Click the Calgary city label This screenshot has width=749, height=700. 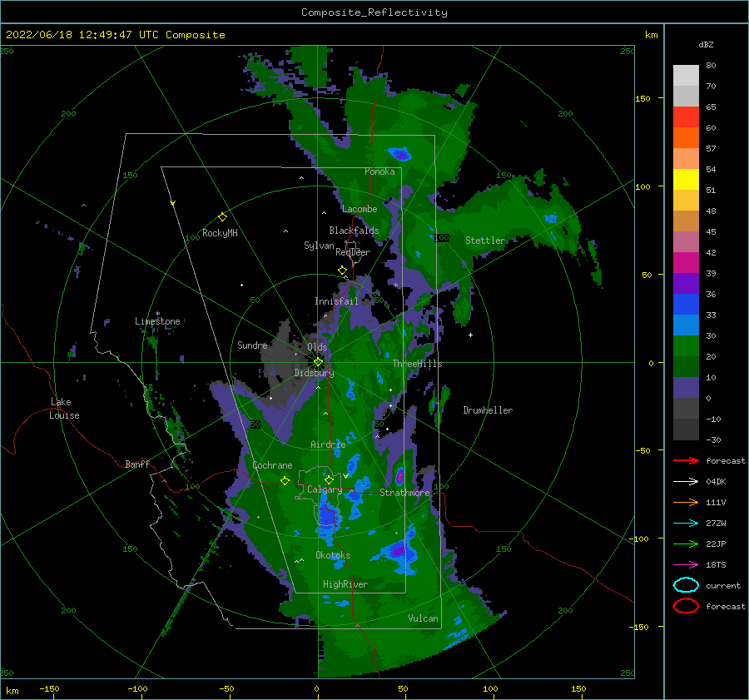tap(325, 489)
